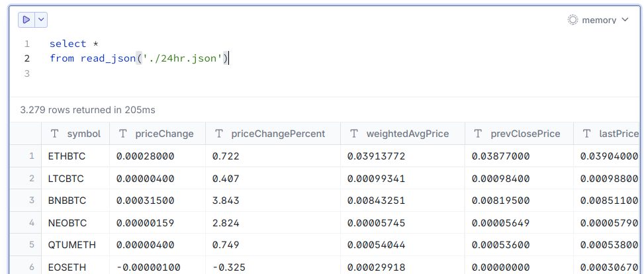Image resolution: width=644 pixels, height=274 pixels.
Task: Click the weightedAvgPrice cell 0.00843251
Action: click(403, 201)
